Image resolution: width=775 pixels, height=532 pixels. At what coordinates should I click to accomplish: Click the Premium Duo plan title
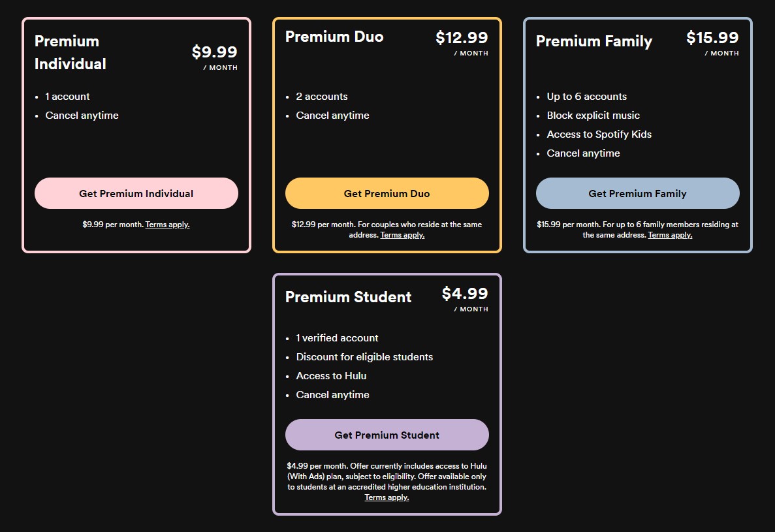(334, 37)
